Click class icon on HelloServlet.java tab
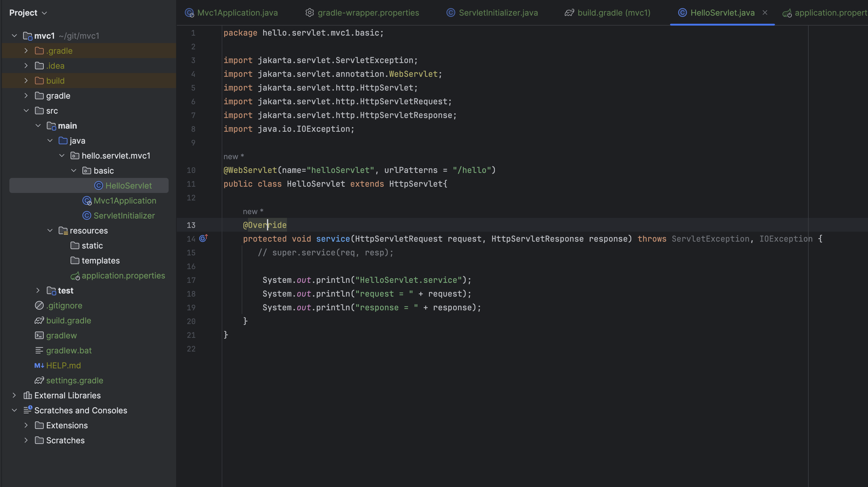Screen dimensions: 868x487 tap(682, 13)
